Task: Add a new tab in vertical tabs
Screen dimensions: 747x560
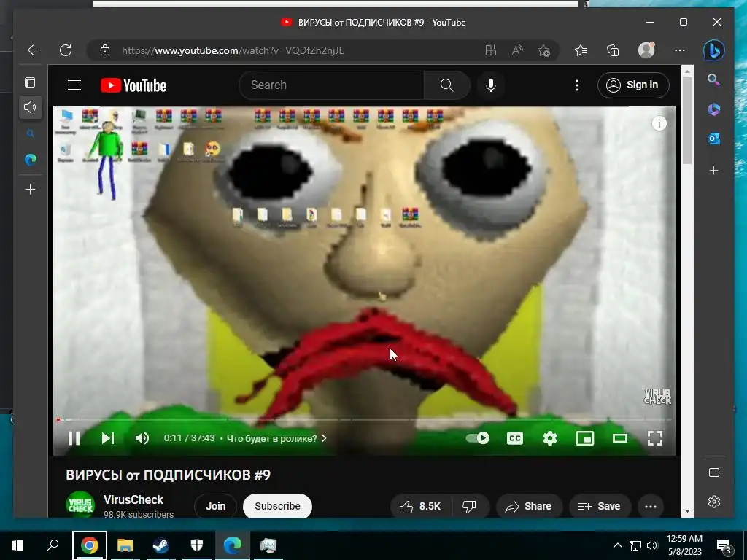Action: point(30,190)
